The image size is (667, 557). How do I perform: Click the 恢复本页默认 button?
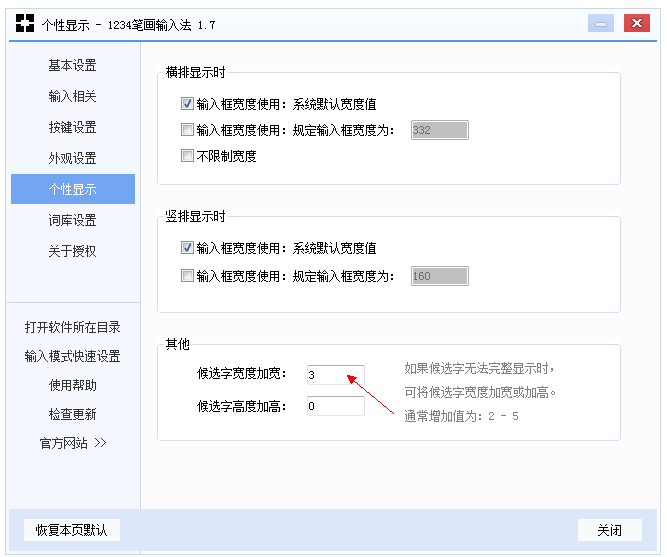point(71,530)
